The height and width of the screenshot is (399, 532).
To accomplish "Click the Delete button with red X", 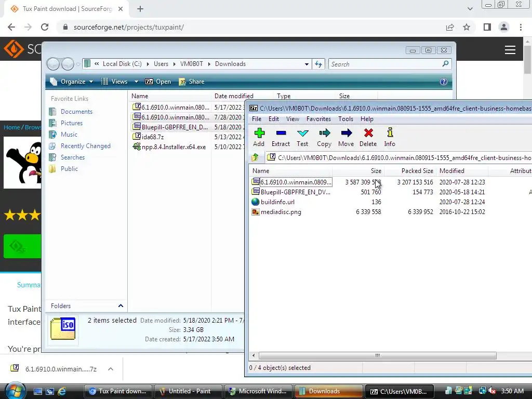I will click(x=368, y=137).
